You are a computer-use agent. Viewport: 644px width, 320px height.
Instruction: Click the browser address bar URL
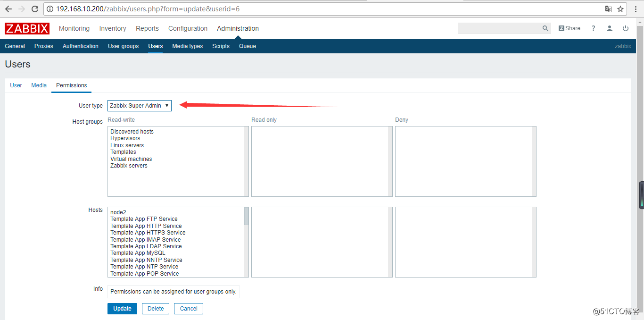point(149,9)
